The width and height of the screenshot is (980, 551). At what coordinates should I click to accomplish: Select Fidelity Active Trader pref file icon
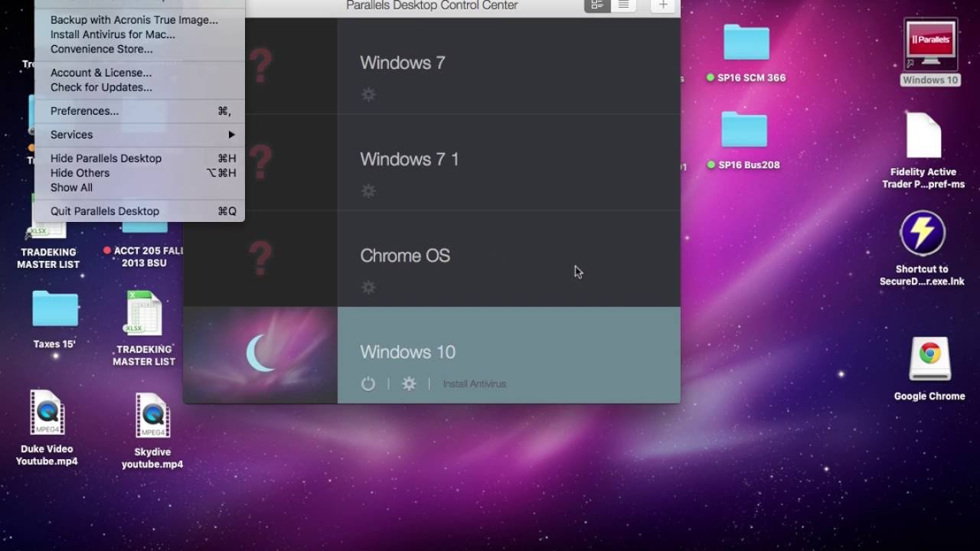(923, 135)
